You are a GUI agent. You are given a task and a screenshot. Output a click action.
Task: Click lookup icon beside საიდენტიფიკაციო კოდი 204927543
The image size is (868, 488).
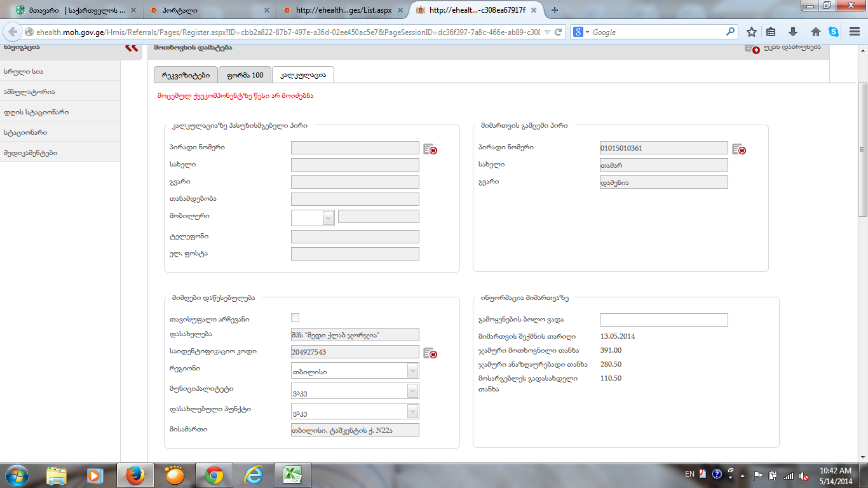click(430, 353)
